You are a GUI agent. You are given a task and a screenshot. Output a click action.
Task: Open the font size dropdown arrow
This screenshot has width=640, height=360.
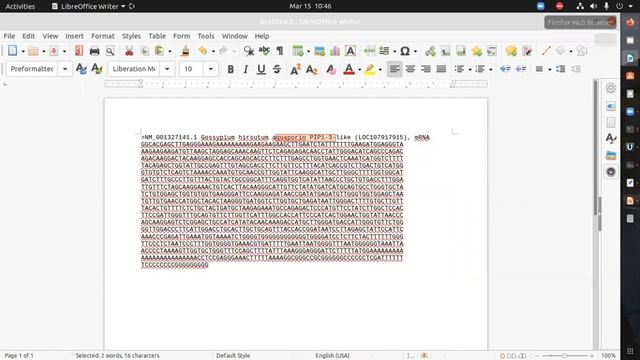(x=211, y=69)
